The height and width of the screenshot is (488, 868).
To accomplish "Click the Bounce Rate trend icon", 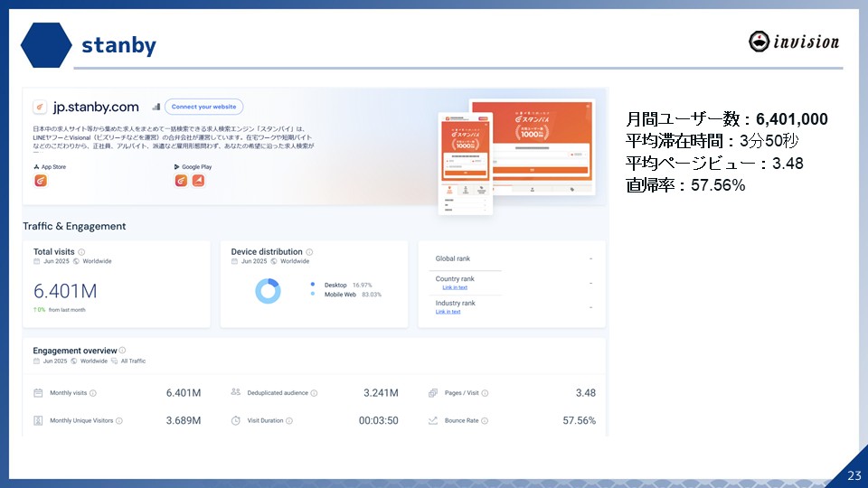I will point(433,420).
